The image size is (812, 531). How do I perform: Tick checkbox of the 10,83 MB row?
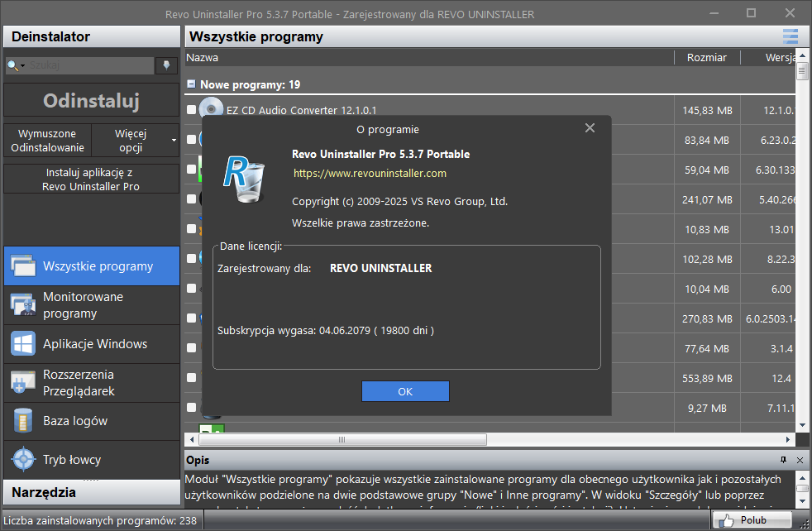pos(192,228)
